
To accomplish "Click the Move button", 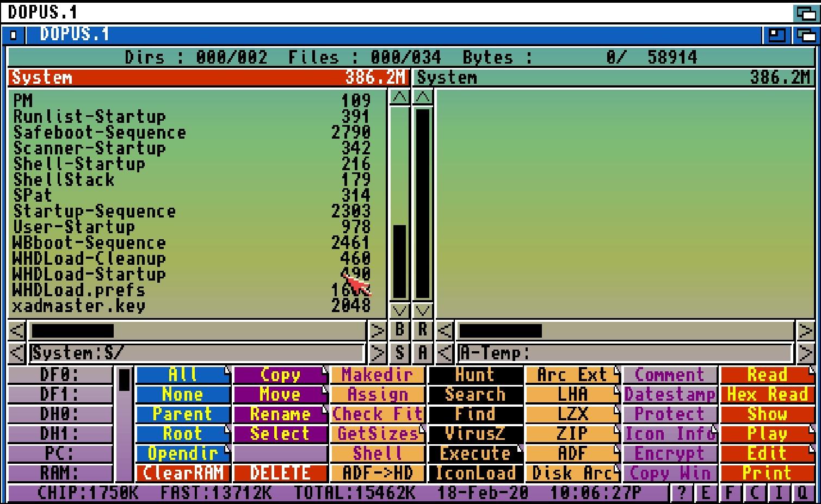I will (280, 394).
